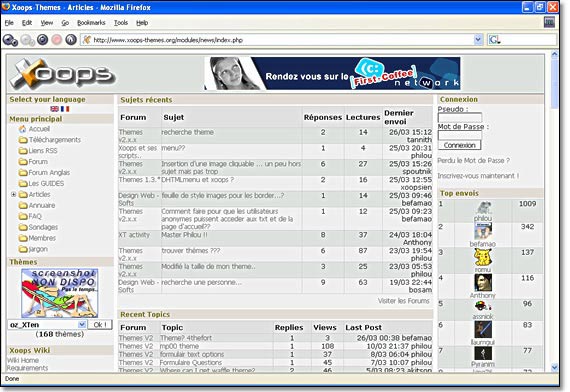Click the folder icon beside Sondages
Viewport: 570px width, 392px height.
[23, 227]
